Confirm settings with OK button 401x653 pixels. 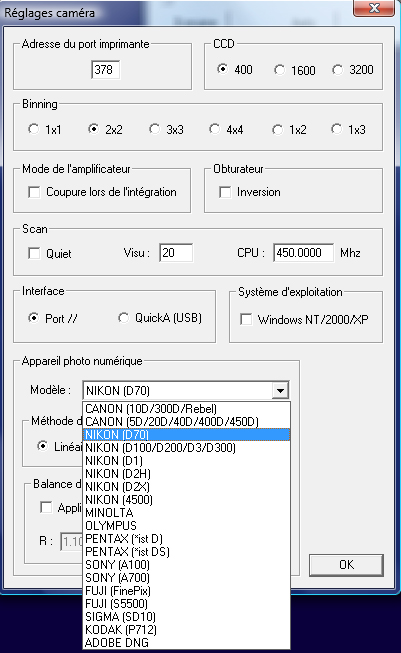346,565
